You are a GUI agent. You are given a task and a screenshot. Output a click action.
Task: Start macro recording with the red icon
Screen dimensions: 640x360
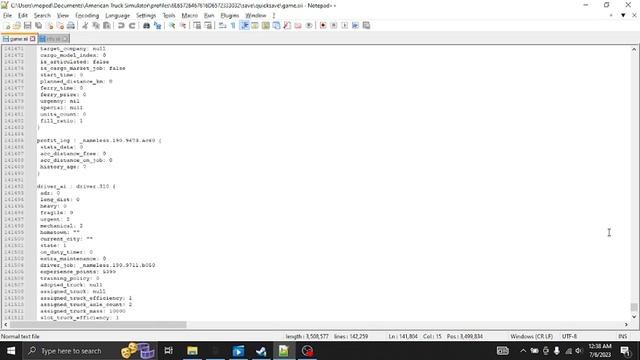pos(323,25)
